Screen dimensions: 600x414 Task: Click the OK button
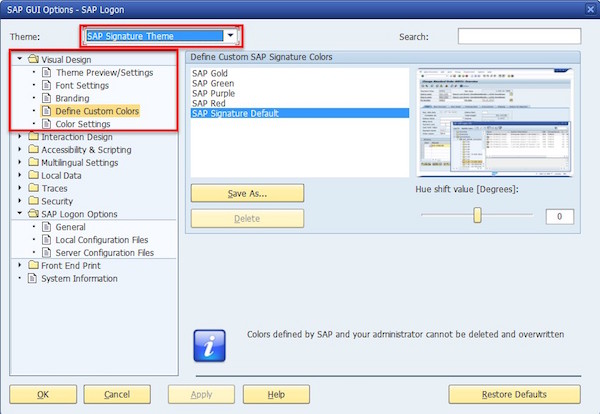pos(43,394)
